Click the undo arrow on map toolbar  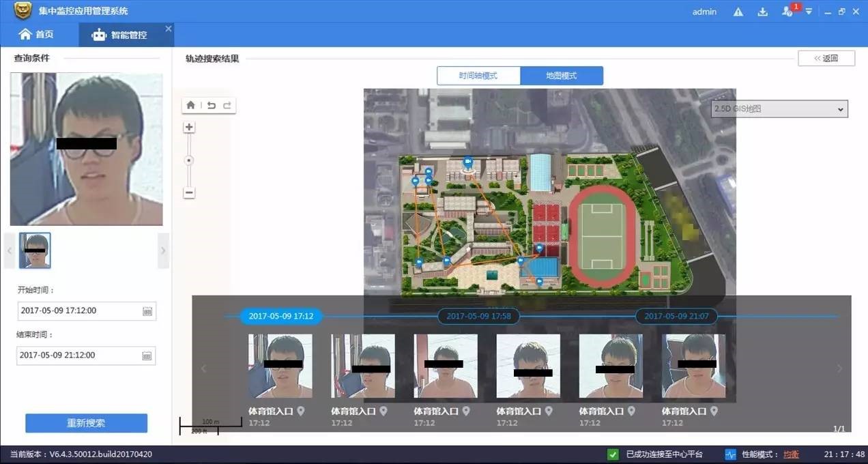coord(212,105)
